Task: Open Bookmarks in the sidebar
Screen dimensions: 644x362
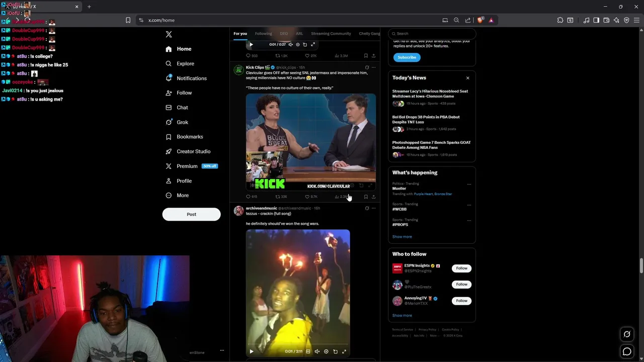Action: pyautogui.click(x=184, y=136)
